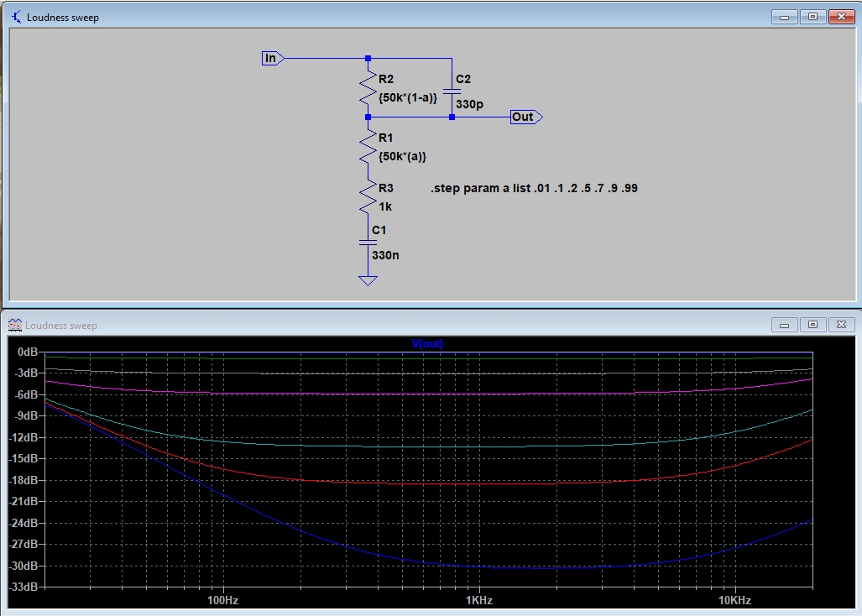Click the Out output port label
Image resolution: width=862 pixels, height=616 pixels.
(524, 117)
